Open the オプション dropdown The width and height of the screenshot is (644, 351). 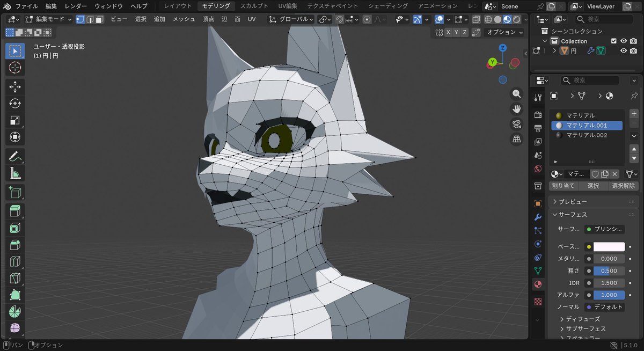pos(505,32)
